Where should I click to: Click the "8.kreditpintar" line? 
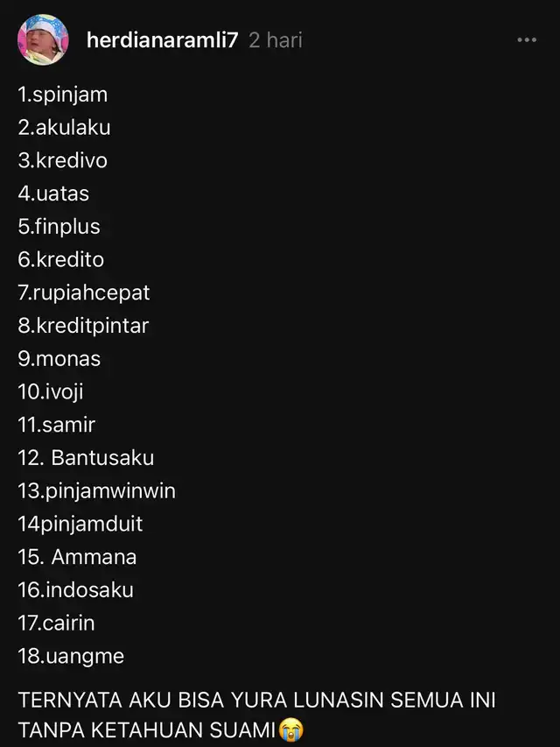[x=83, y=326]
